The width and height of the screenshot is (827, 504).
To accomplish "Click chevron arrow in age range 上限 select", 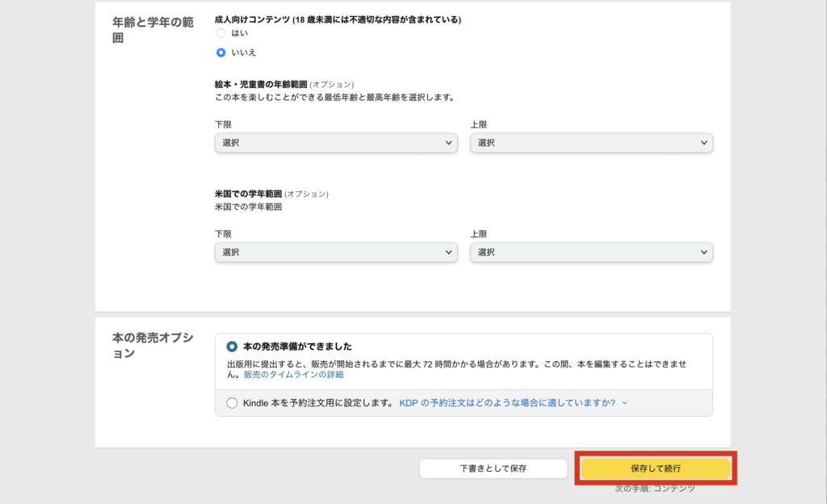I will point(704,143).
